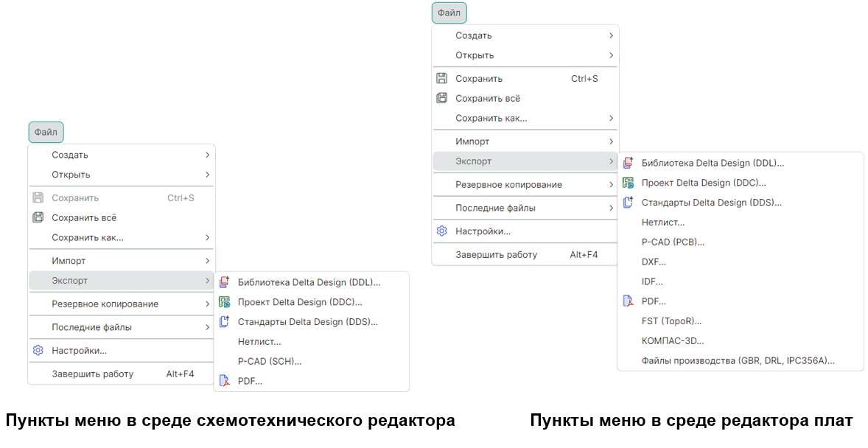Click greyed Save icon in schematic editor menu
This screenshot has height=448, width=868.
[x=38, y=197]
